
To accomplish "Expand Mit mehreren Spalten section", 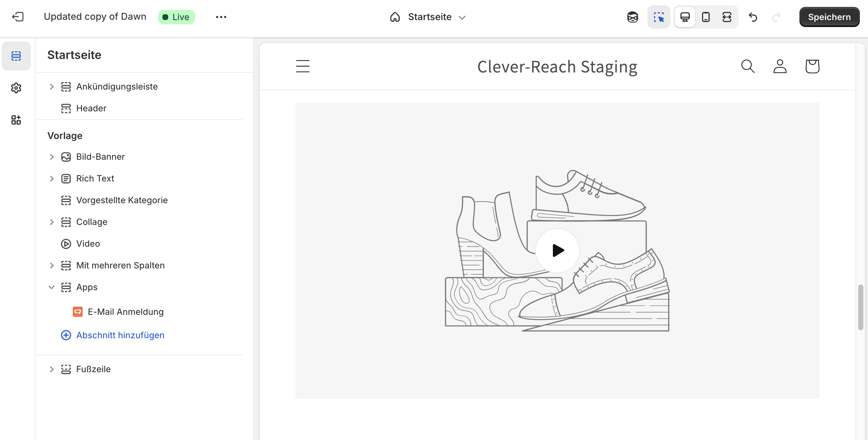I will tap(52, 265).
